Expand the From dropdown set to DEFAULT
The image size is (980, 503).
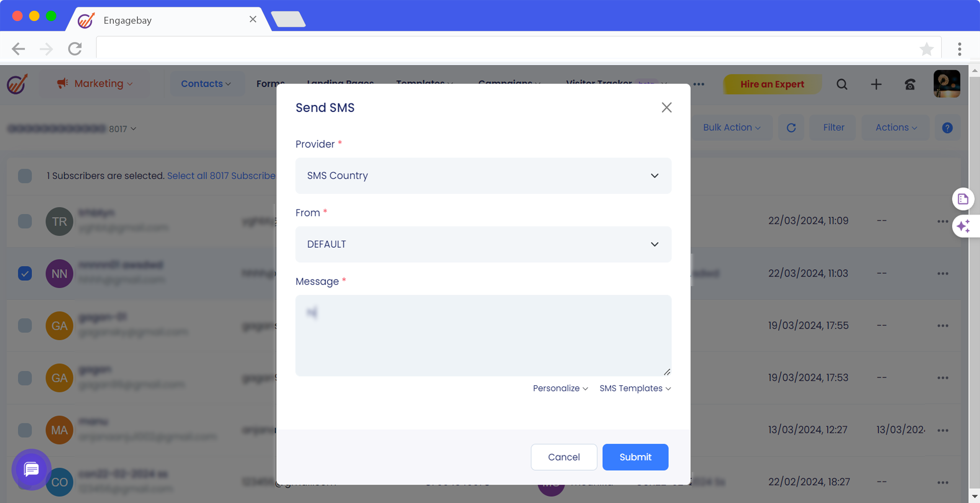coord(483,244)
